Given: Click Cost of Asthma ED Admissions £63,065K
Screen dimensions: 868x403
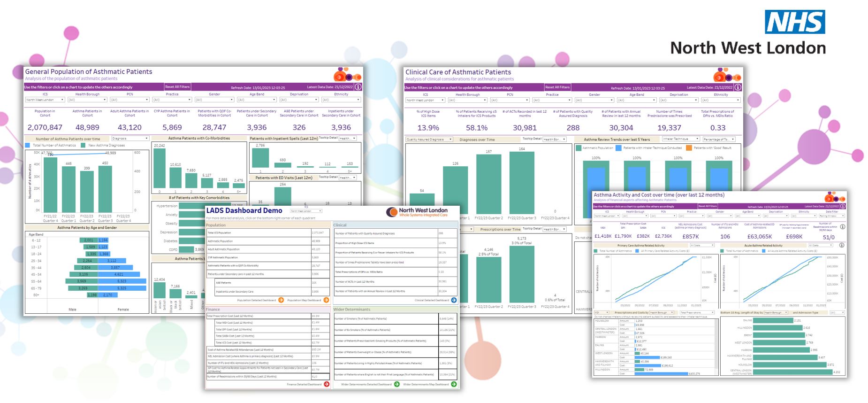Looking at the screenshot, I should tap(760, 236).
